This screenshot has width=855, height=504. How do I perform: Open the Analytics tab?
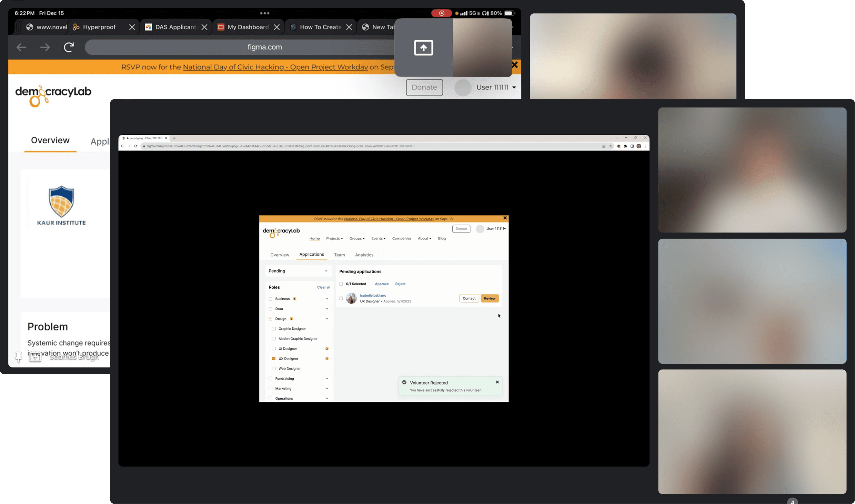coord(364,255)
